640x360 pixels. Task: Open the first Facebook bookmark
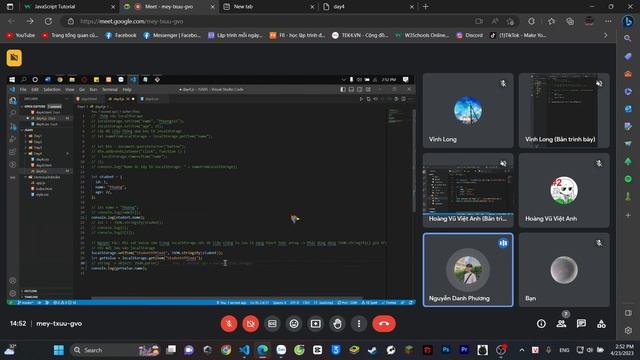[121, 36]
